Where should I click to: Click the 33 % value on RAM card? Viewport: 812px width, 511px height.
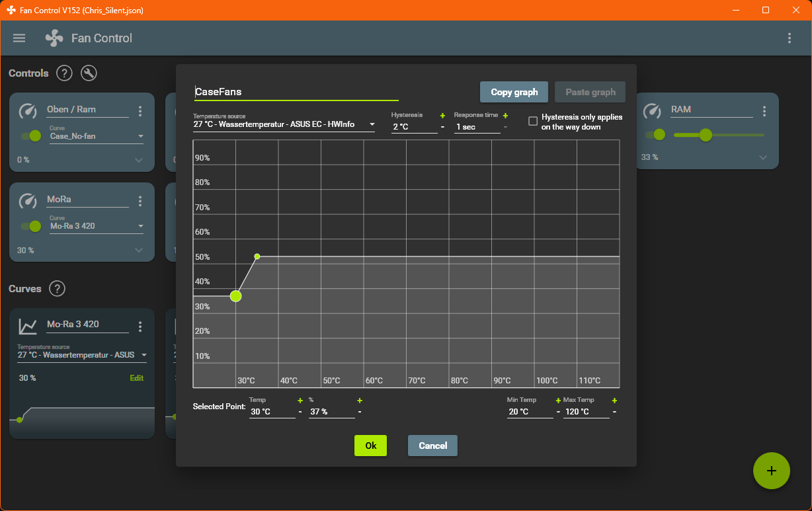point(649,157)
